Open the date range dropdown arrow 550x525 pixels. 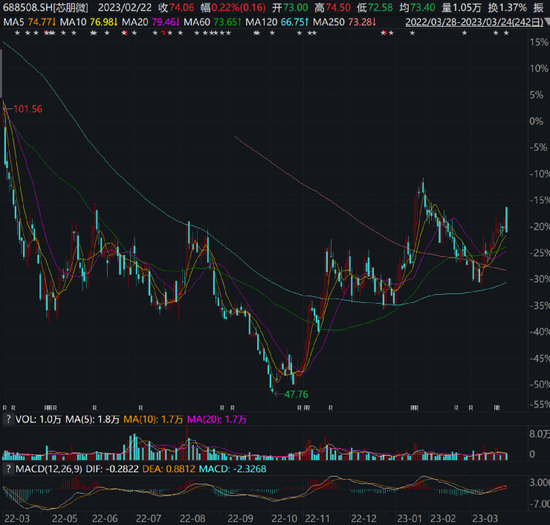click(547, 22)
